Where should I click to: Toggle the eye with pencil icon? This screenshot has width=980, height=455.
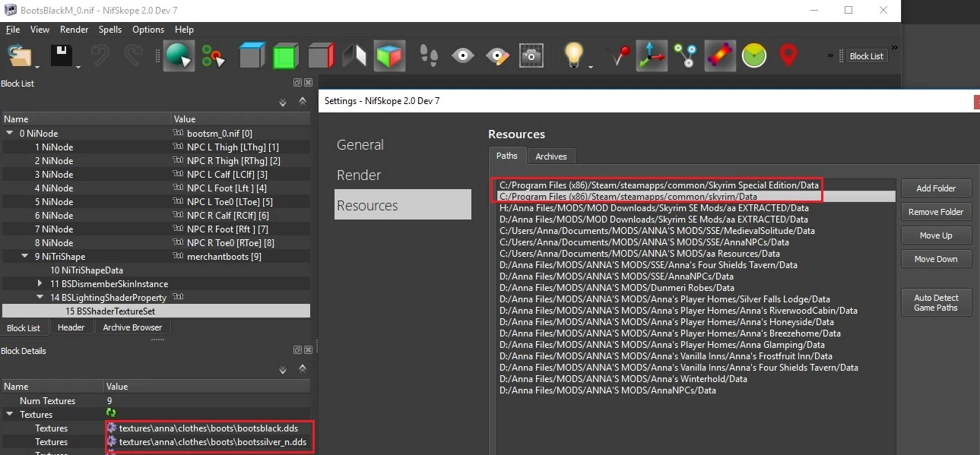(x=497, y=56)
